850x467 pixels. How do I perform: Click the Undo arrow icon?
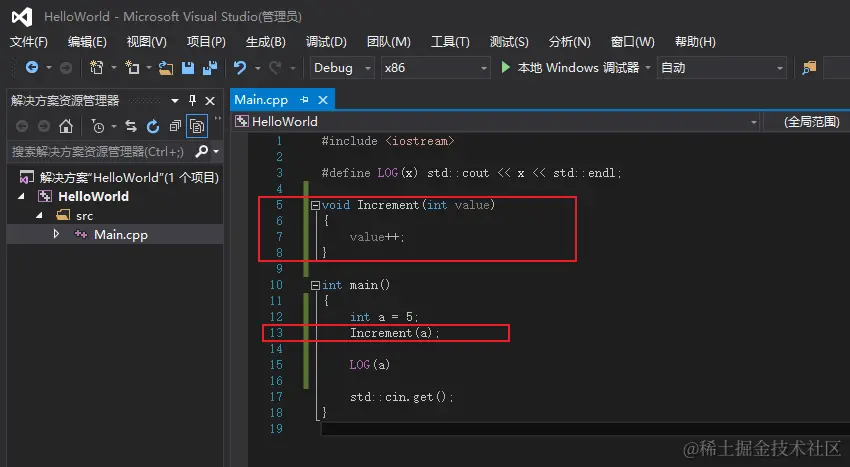(240, 67)
